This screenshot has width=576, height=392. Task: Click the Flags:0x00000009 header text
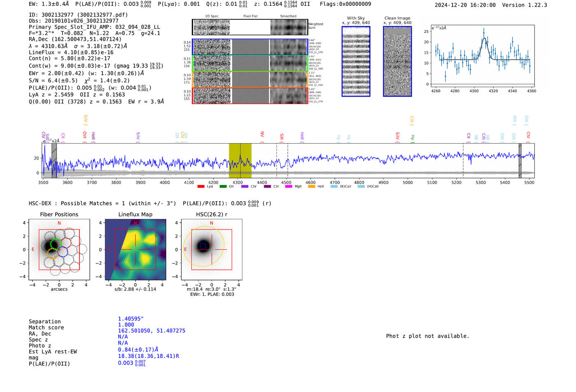coord(345,4)
